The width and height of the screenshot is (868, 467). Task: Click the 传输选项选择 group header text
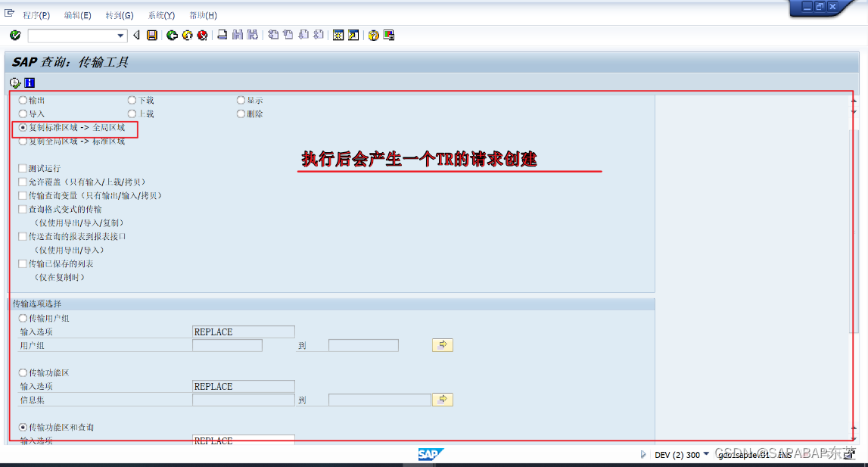37,304
